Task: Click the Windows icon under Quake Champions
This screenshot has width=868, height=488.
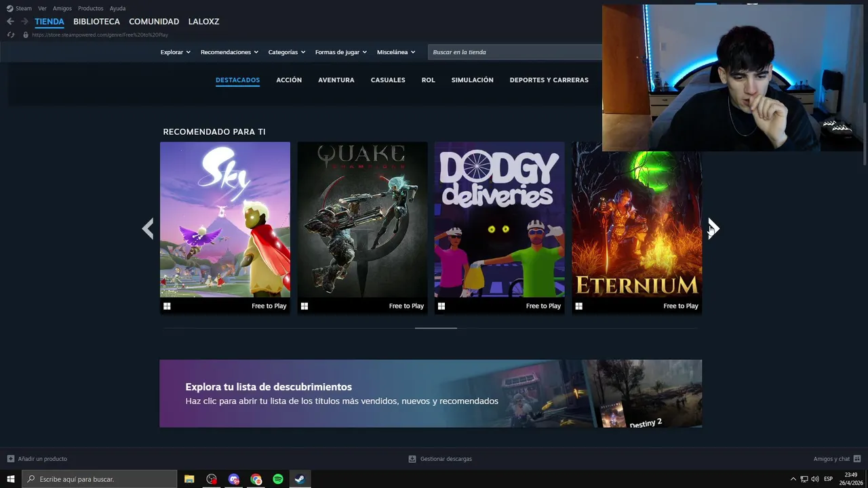Action: click(304, 306)
